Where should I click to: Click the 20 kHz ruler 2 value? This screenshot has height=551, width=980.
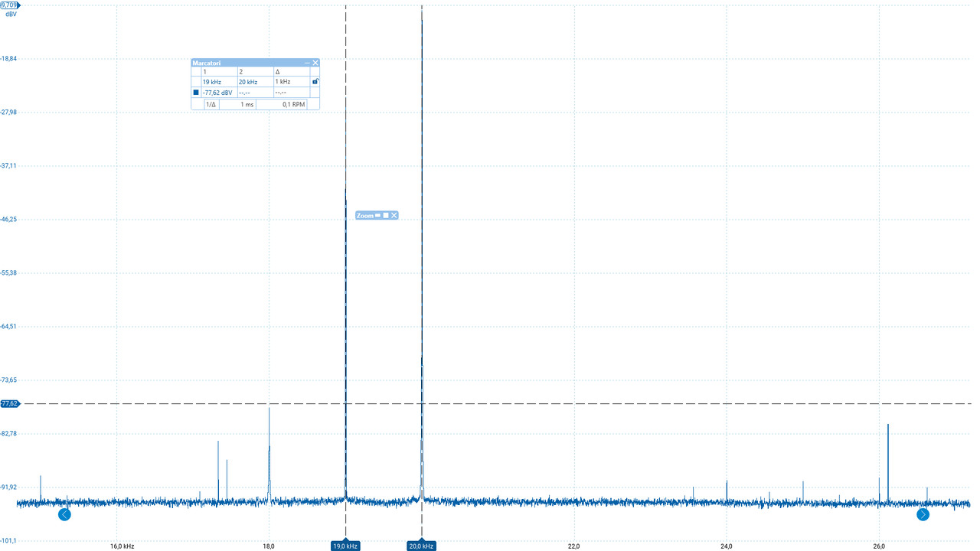tap(248, 82)
